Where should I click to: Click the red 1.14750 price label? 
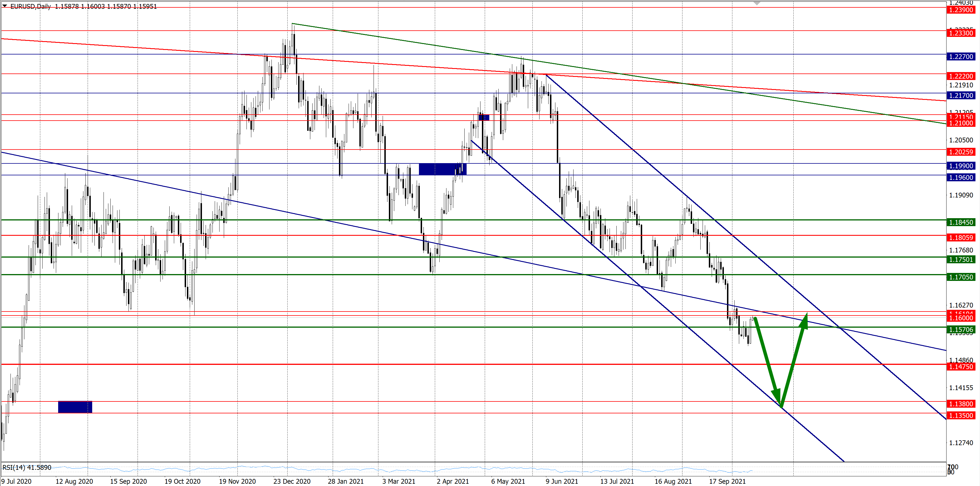click(x=961, y=367)
